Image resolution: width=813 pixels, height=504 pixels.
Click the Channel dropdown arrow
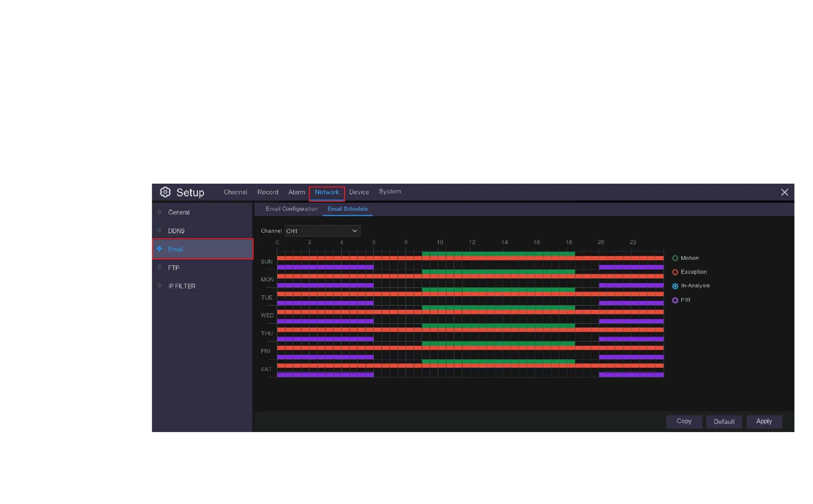click(x=354, y=231)
